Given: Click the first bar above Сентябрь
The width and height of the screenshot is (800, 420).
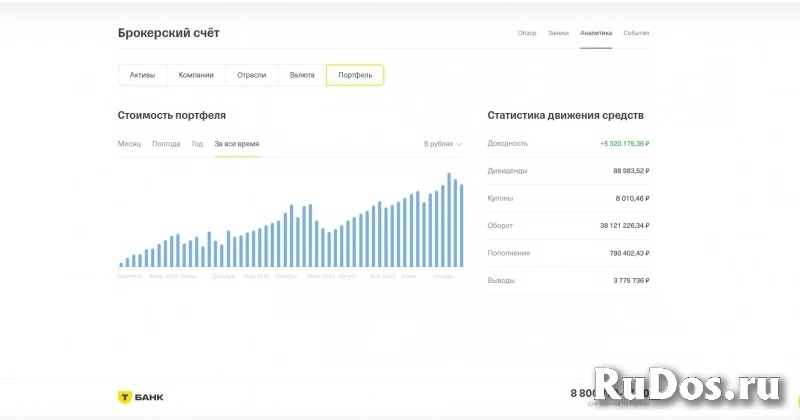Looking at the screenshot, I should coord(122,264).
